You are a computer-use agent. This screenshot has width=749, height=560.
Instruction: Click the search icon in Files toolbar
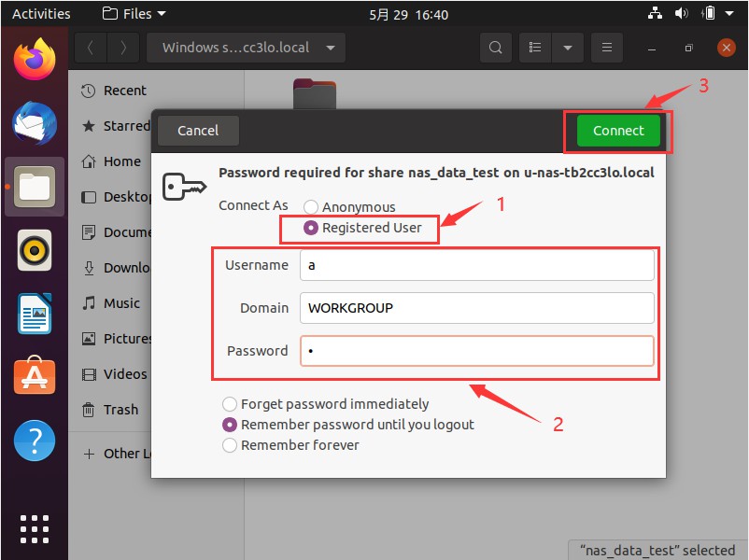pyautogui.click(x=496, y=48)
